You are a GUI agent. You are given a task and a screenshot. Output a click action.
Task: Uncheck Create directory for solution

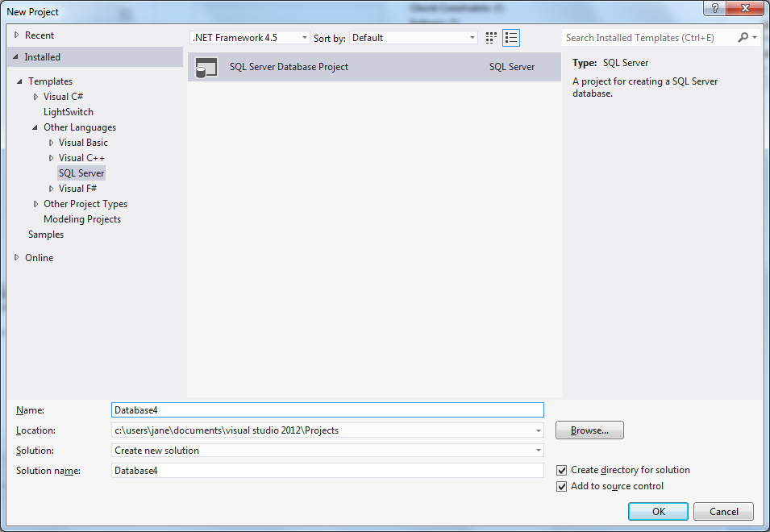(x=562, y=470)
